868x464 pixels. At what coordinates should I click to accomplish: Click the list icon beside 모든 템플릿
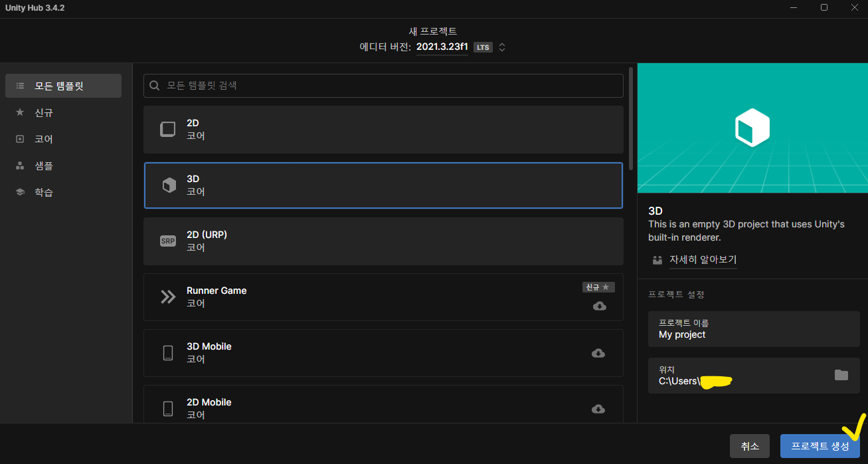coord(20,86)
